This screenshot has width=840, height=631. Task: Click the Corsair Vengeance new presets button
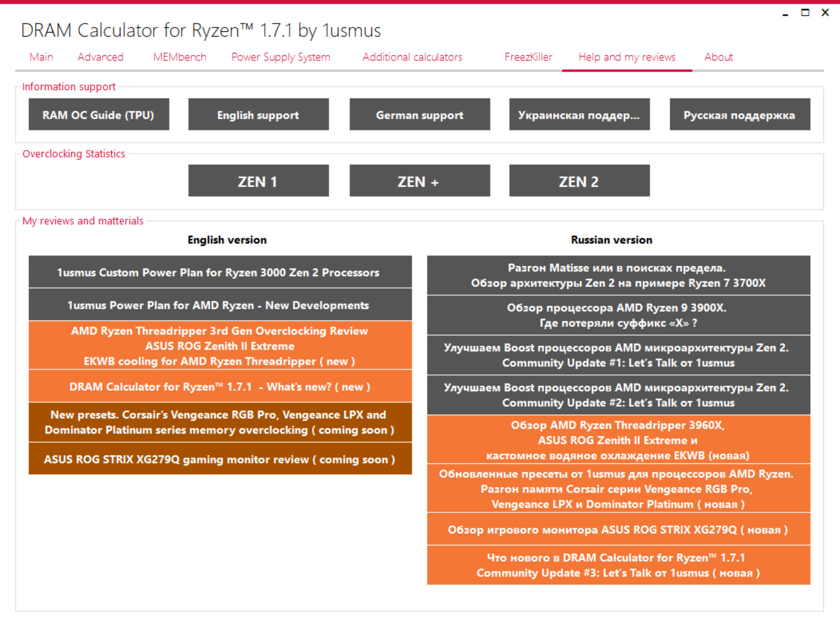[x=220, y=422]
